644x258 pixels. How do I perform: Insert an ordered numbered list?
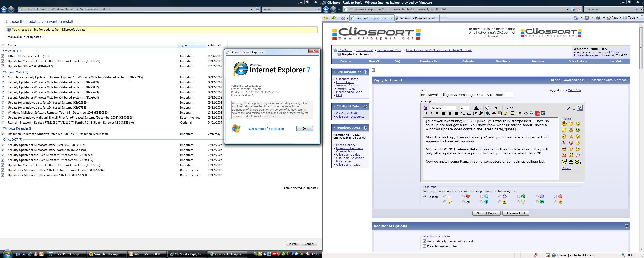point(463,114)
